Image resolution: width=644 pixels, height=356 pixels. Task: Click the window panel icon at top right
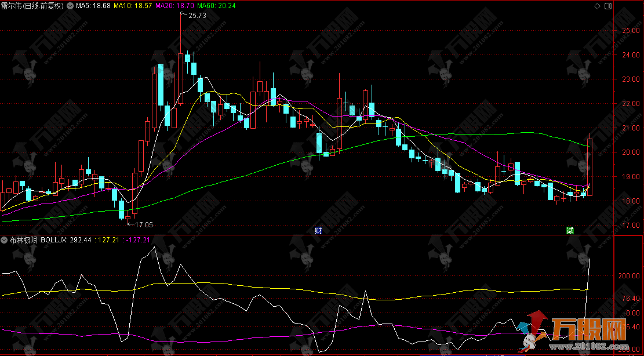(x=607, y=6)
